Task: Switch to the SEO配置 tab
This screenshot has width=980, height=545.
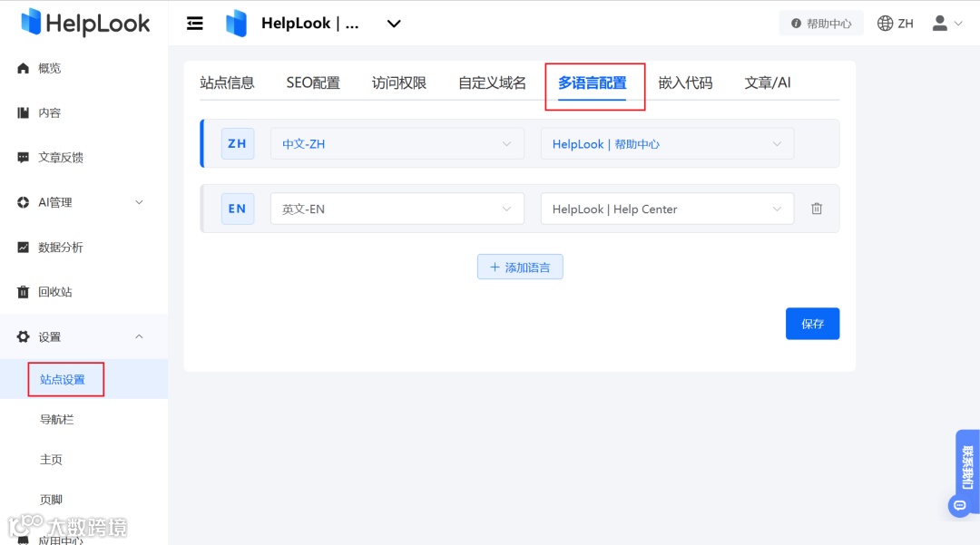Action: click(312, 82)
